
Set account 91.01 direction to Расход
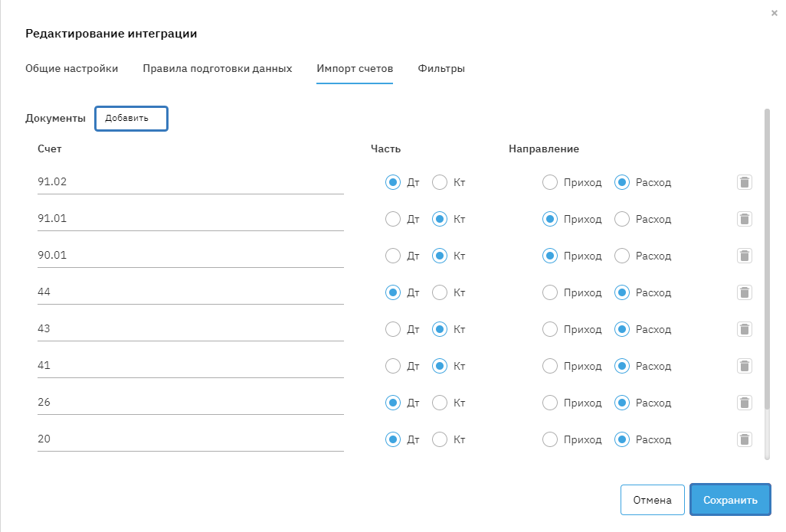point(622,219)
